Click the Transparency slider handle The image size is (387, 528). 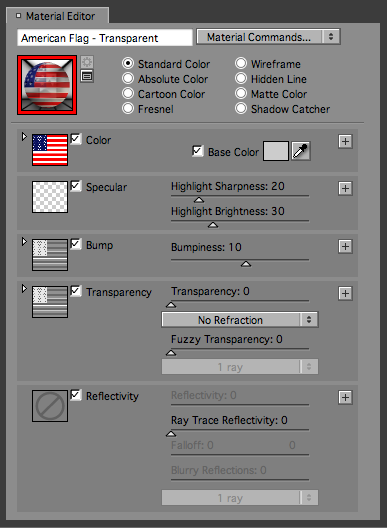click(171, 305)
